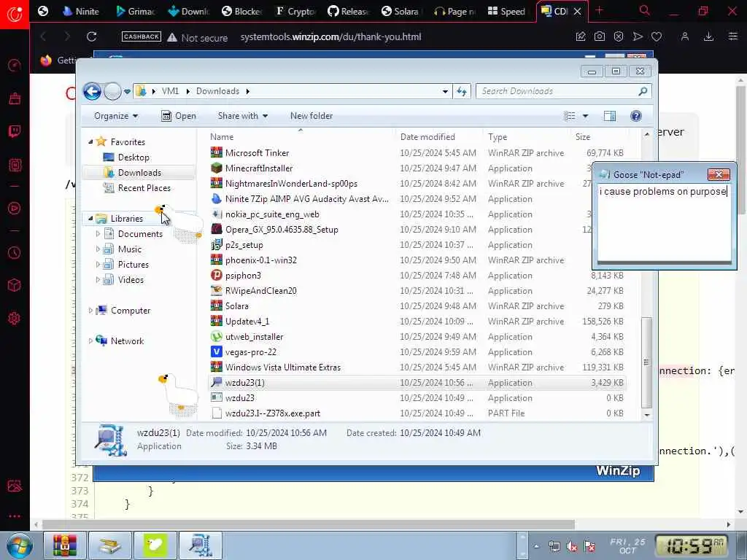747x560 pixels.
Task: Click the heart bookmark icon in address bar
Action: (657, 36)
